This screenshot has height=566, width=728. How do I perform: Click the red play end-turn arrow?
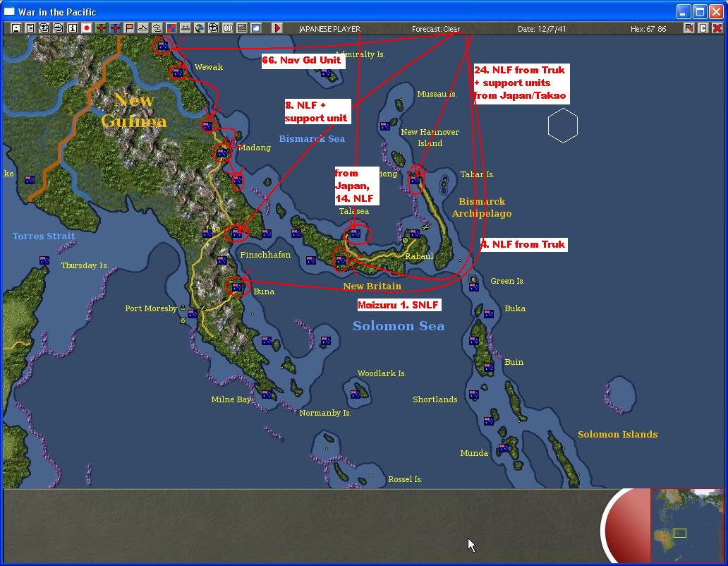point(277,28)
